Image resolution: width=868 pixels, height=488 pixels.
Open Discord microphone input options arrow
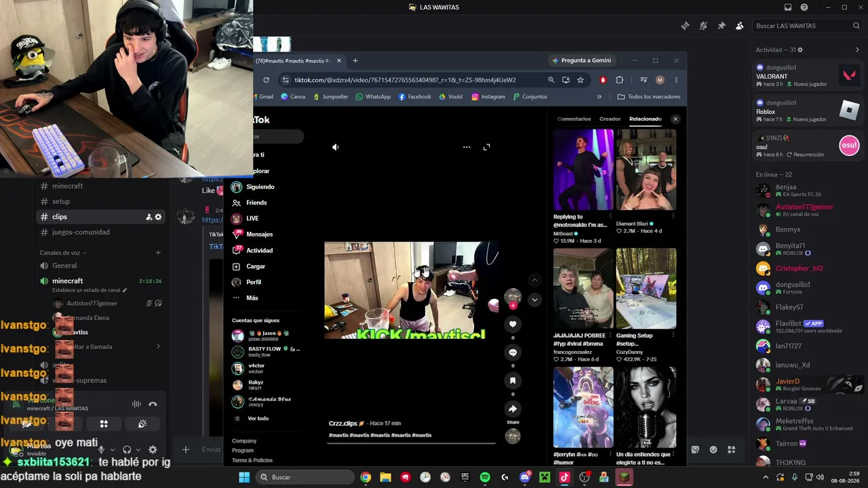[112, 449]
